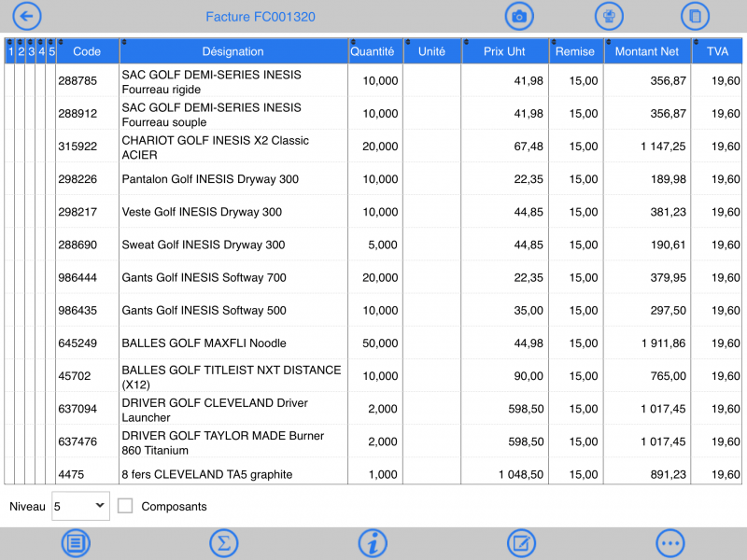Screen dimensions: 747x560
Task: Go back with the arrow icon
Action: [27, 16]
